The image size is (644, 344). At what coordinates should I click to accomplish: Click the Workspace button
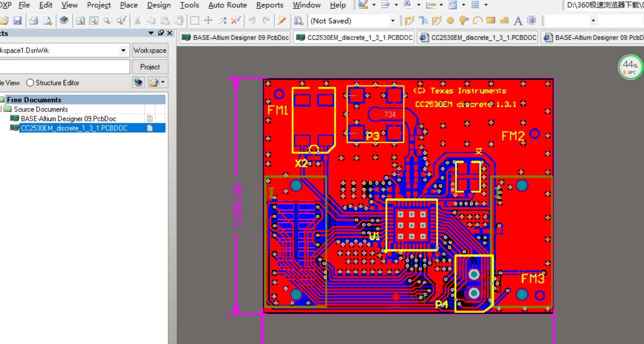150,50
